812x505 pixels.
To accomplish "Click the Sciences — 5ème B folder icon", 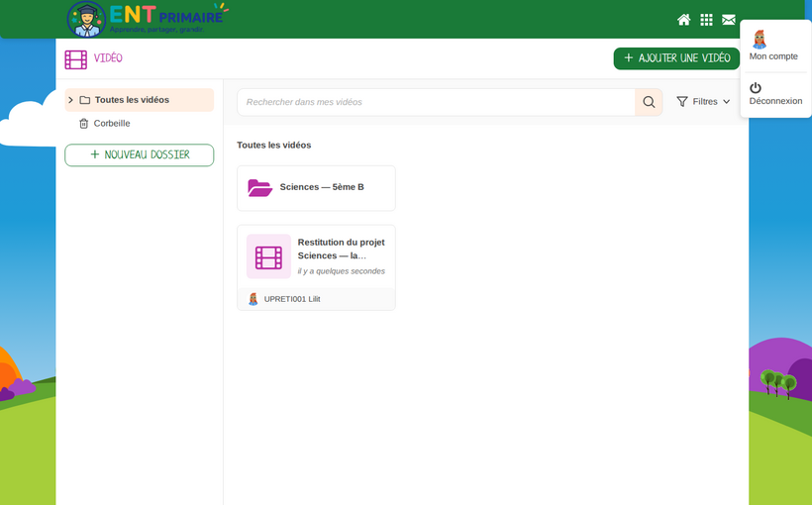I will click(260, 187).
